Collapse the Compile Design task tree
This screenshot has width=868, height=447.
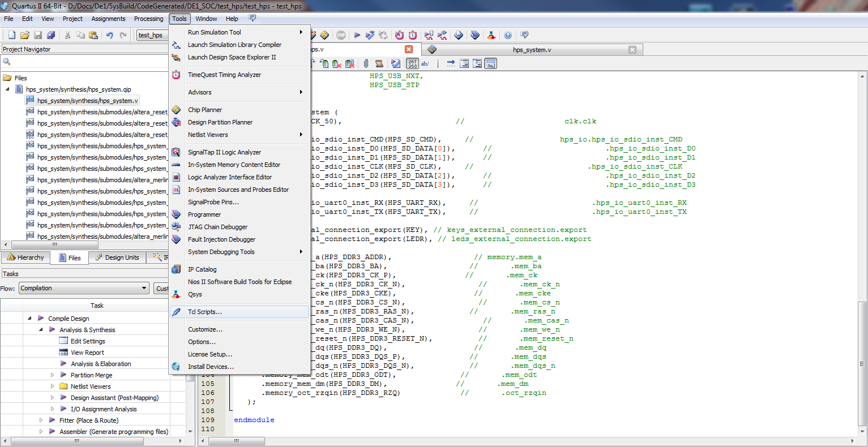point(29,319)
